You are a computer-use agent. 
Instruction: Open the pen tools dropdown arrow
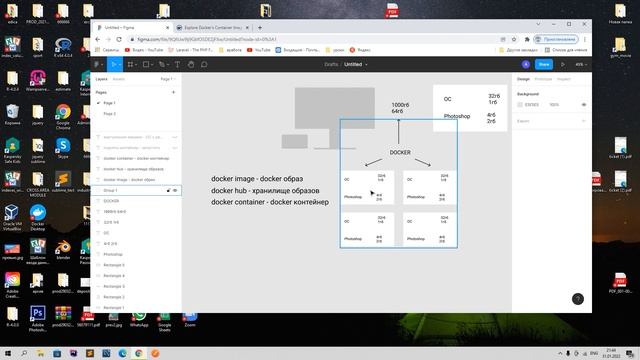pos(168,65)
